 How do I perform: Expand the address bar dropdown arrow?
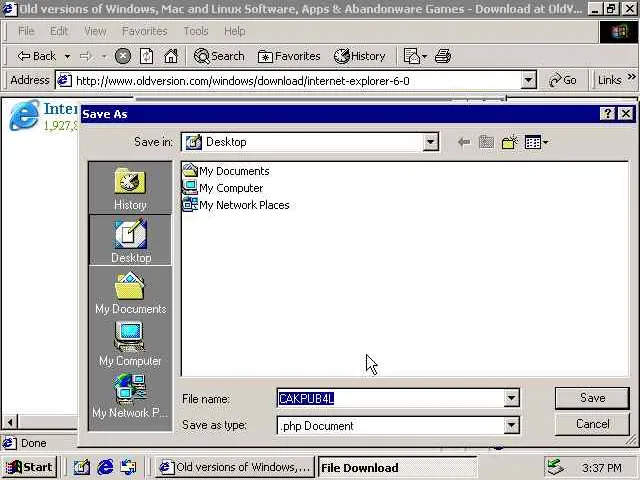click(528, 80)
